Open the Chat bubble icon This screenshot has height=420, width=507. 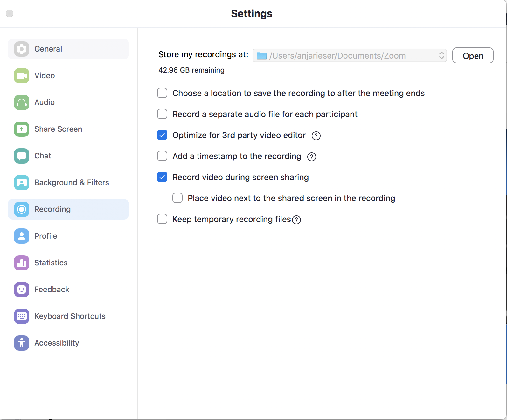pyautogui.click(x=22, y=156)
